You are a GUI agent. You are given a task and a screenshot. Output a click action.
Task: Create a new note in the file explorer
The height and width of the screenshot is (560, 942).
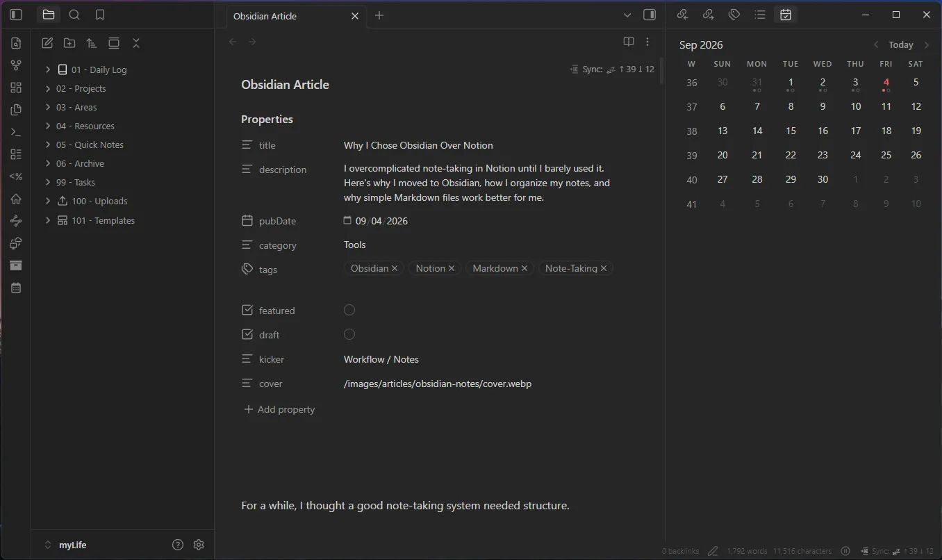(x=47, y=43)
